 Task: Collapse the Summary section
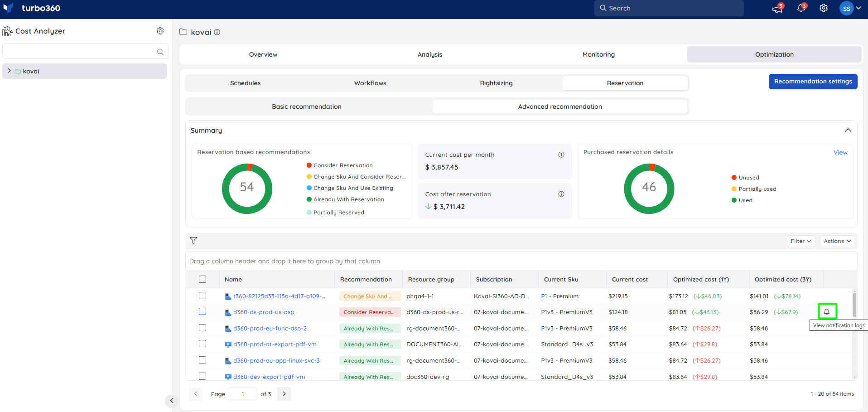[x=848, y=131]
